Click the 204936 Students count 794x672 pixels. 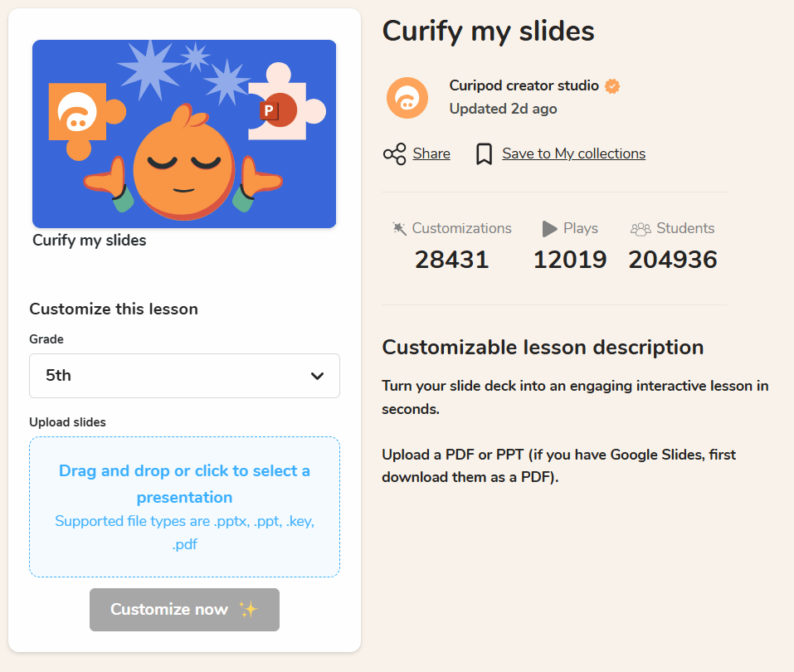pyautogui.click(x=672, y=260)
